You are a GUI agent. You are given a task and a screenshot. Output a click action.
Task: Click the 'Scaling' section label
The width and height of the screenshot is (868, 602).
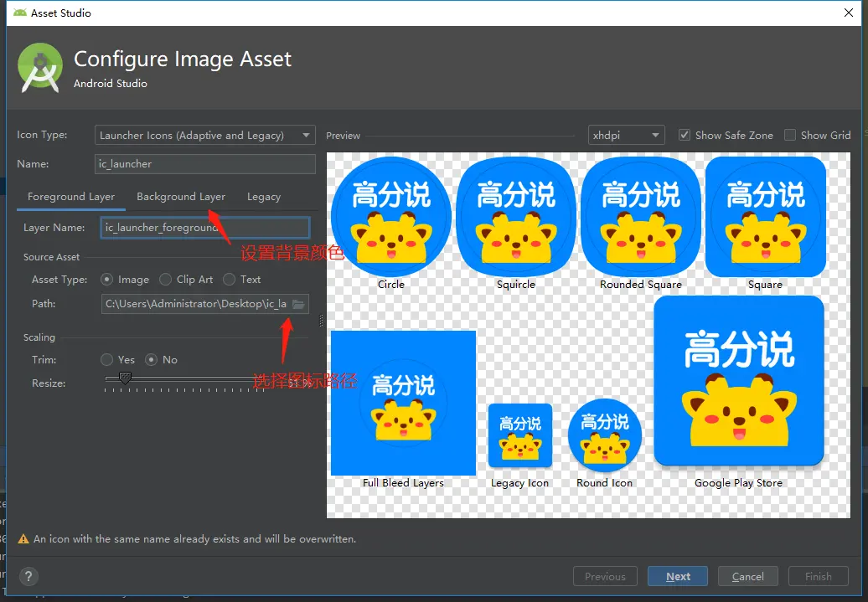[x=39, y=337]
